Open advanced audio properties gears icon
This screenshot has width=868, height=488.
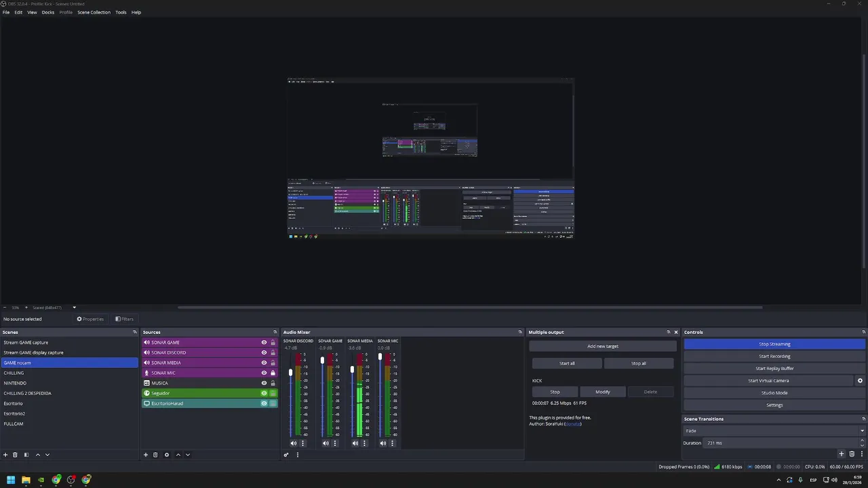tap(286, 455)
